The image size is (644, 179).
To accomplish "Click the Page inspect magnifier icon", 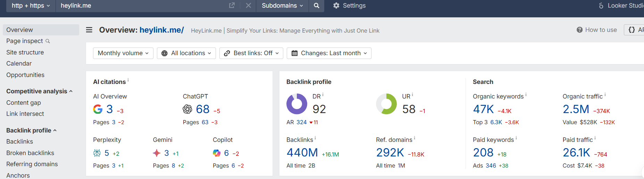I will click(x=48, y=41).
